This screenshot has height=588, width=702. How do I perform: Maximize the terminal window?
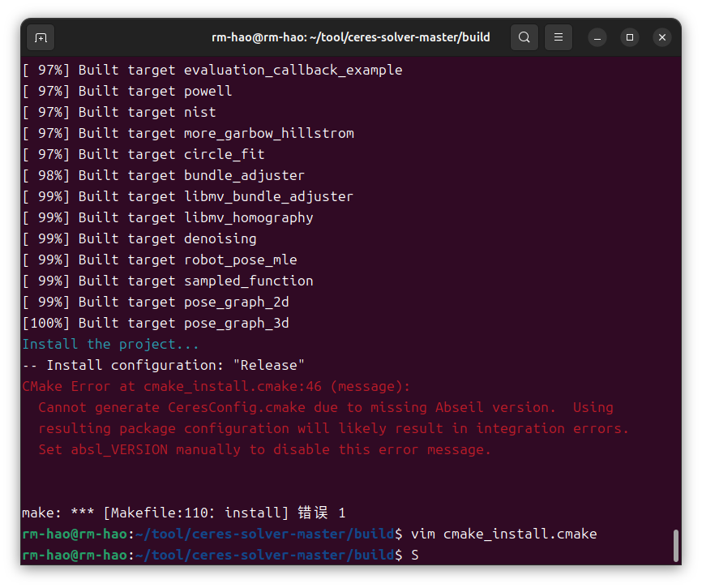click(630, 37)
